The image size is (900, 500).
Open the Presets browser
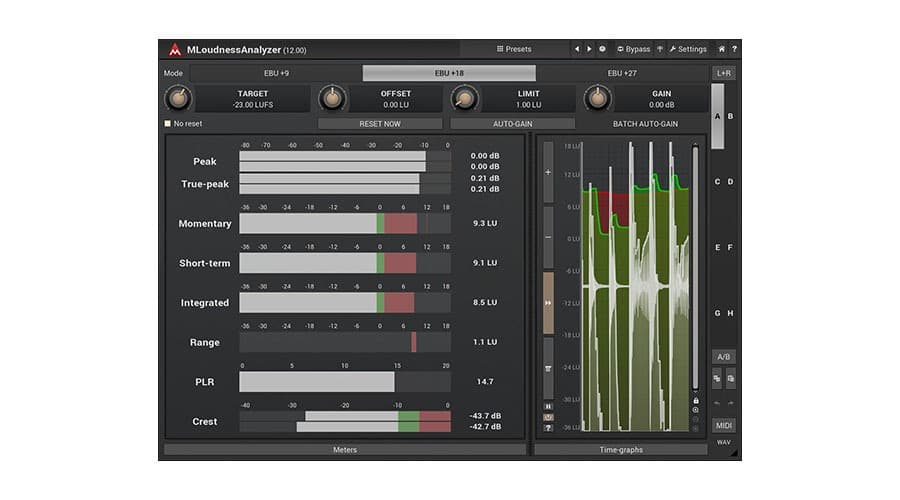[514, 49]
